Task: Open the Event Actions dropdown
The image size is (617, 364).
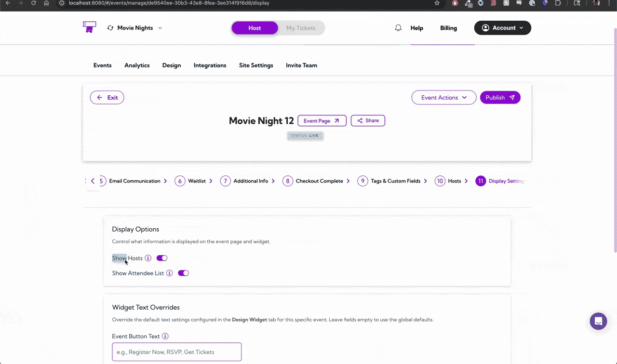Action: click(x=443, y=97)
